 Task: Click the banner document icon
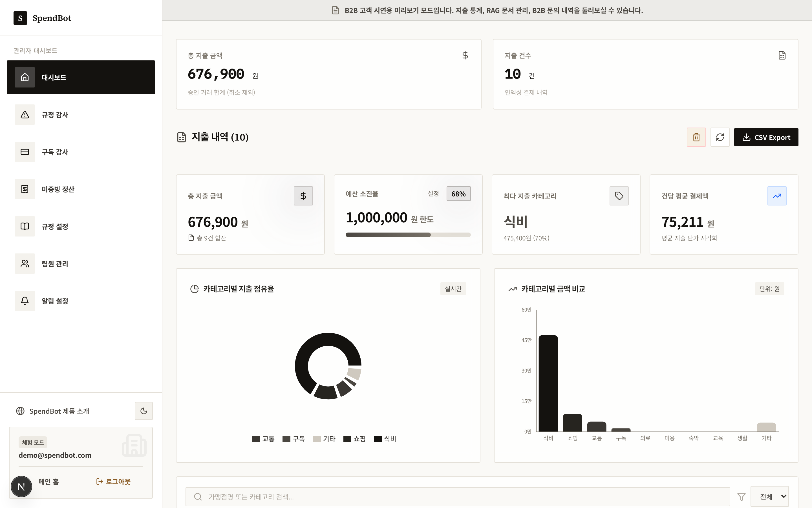[x=335, y=10]
